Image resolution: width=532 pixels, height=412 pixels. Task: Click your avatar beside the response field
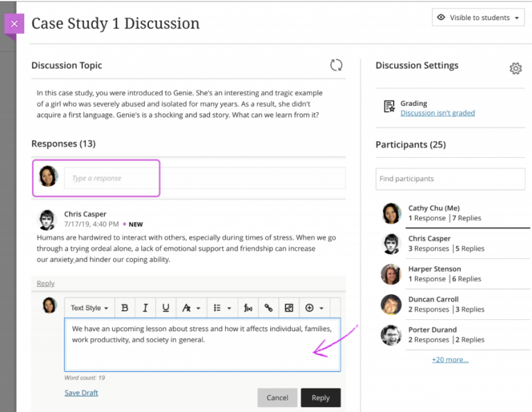click(x=48, y=177)
